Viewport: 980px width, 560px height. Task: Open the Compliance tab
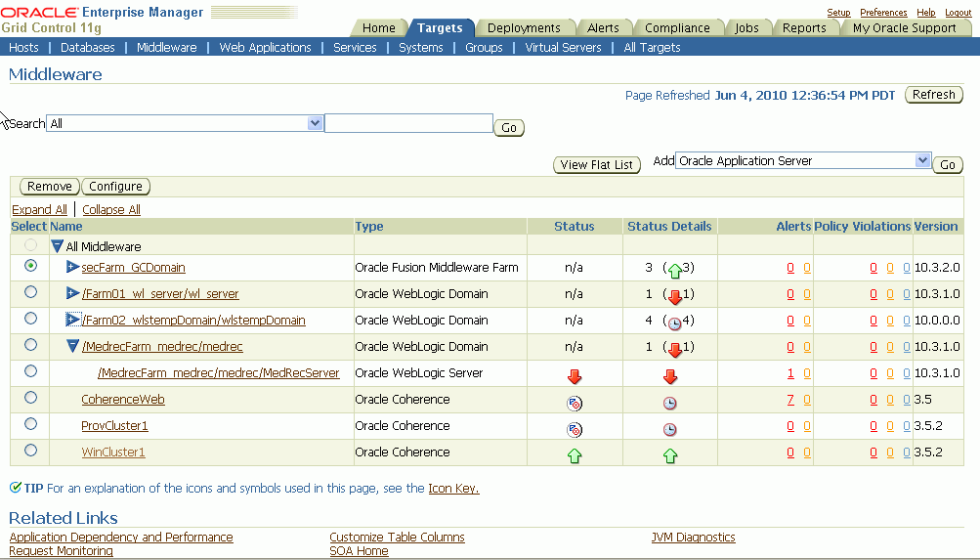[x=677, y=27]
